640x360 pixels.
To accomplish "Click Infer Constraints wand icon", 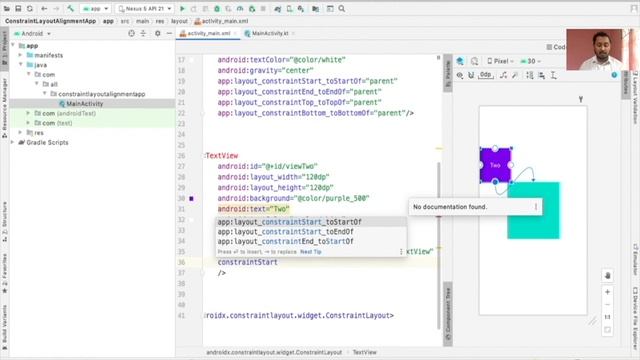I will [515, 75].
